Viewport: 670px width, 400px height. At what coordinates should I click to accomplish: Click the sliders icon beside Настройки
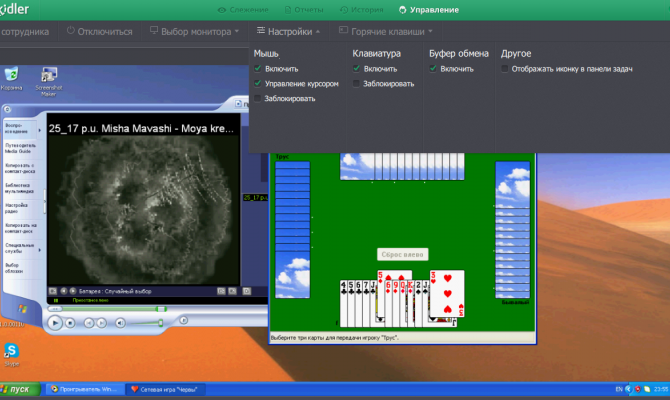click(x=261, y=30)
